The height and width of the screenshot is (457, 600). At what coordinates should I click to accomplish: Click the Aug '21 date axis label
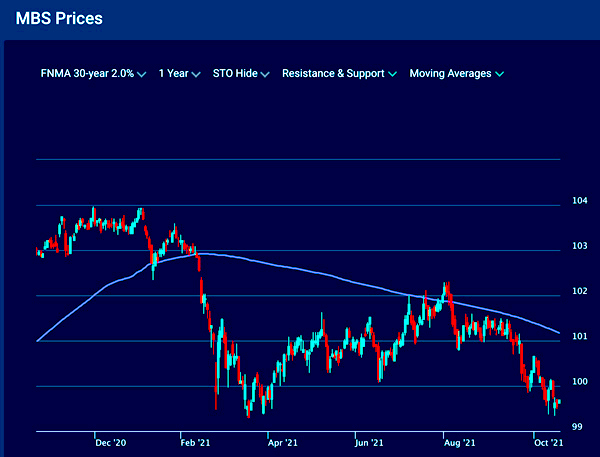(x=457, y=441)
